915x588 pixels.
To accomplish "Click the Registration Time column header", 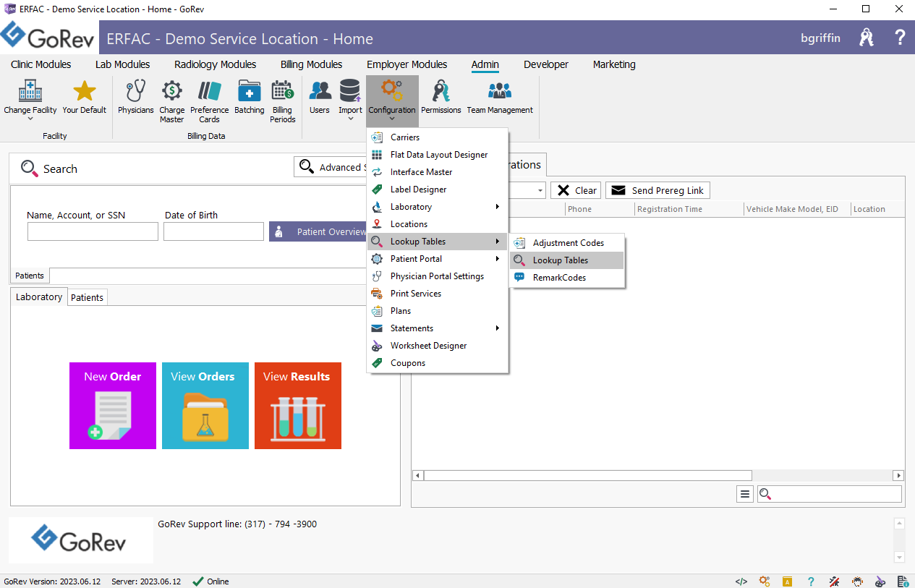I will click(x=689, y=209).
